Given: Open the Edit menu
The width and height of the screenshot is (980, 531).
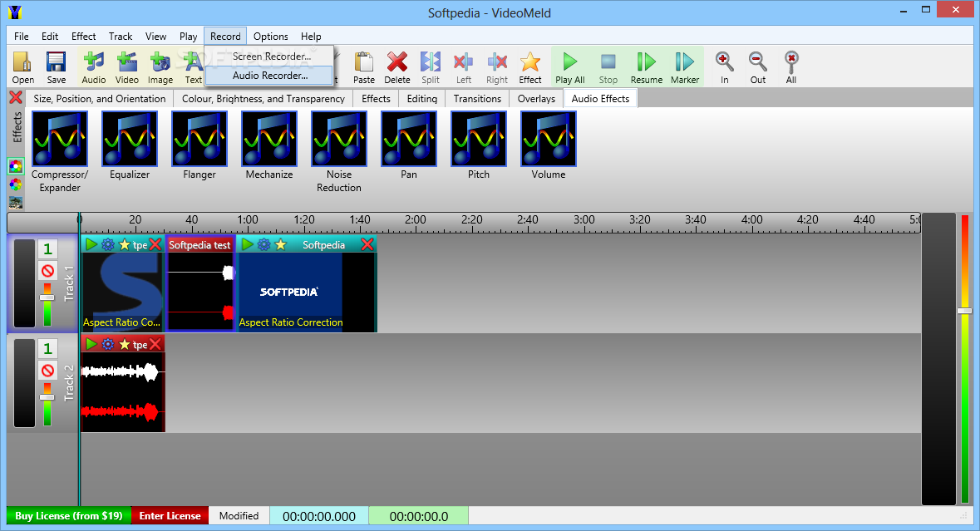Looking at the screenshot, I should 50,37.
